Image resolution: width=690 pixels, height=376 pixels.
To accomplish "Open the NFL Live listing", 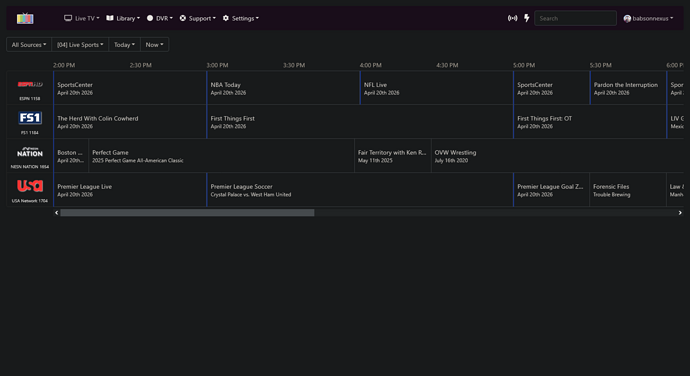I will tap(437, 88).
